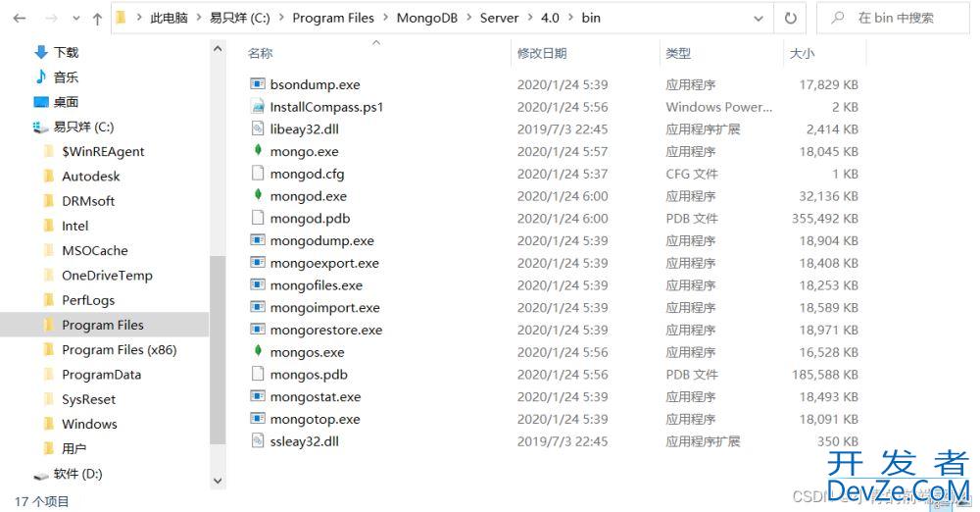Open Autodesk folder in sidebar
The image size is (980, 512).
click(90, 176)
